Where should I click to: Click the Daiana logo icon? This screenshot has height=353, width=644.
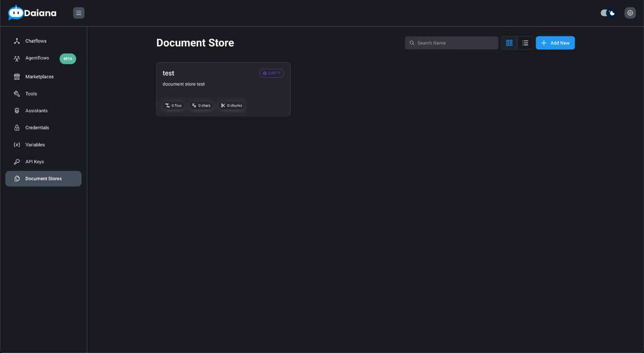click(15, 13)
